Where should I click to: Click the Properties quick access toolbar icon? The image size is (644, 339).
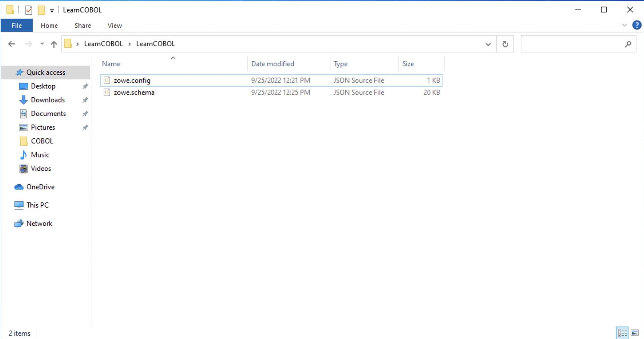point(29,10)
